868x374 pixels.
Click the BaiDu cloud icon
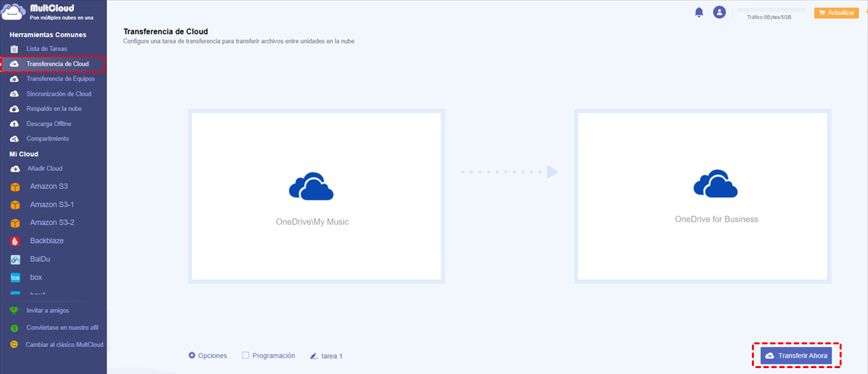pyautogui.click(x=15, y=259)
